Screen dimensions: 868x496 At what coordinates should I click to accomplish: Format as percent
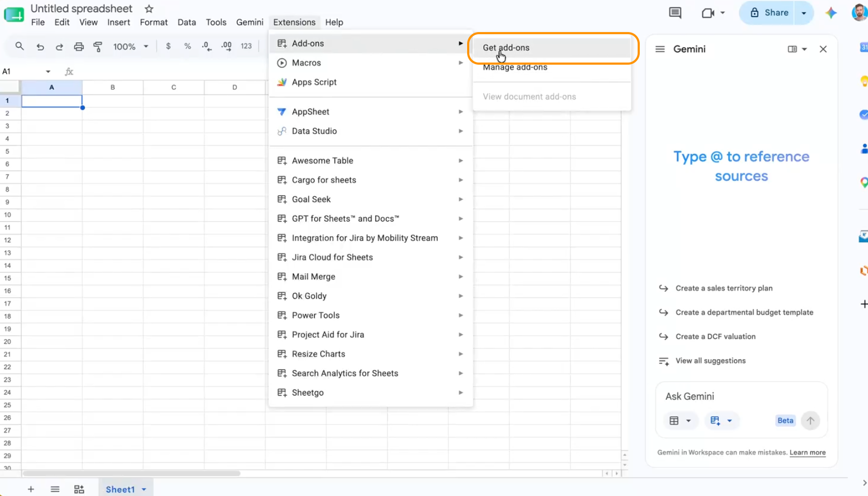click(188, 46)
